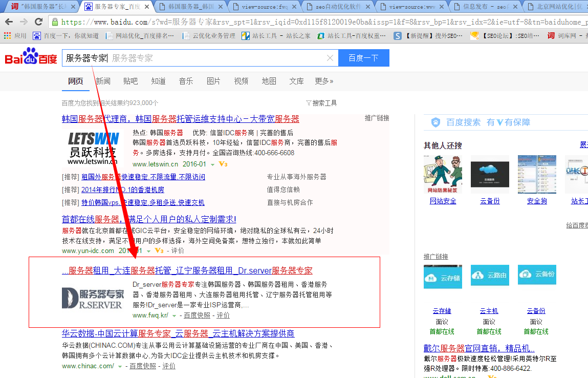Expand dropdown arrow next to www.letswin.cn
Image resolution: width=588 pixels, height=378 pixels.
(213, 165)
